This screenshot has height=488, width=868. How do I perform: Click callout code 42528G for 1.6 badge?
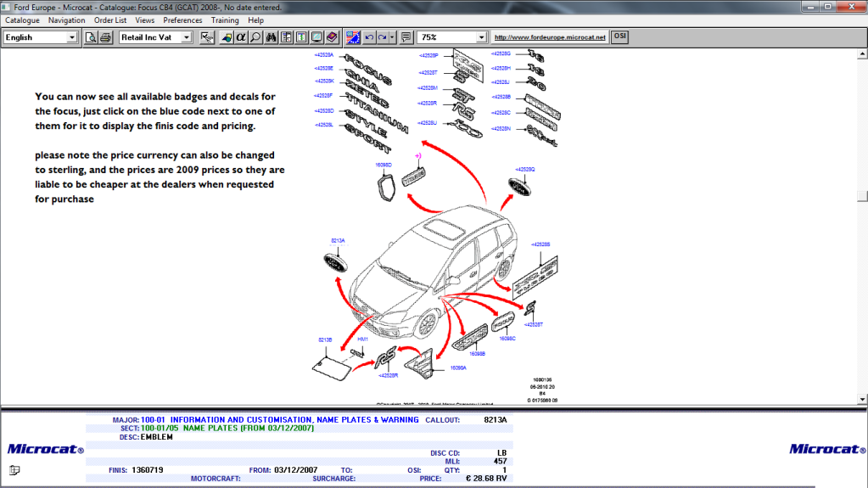(501, 54)
